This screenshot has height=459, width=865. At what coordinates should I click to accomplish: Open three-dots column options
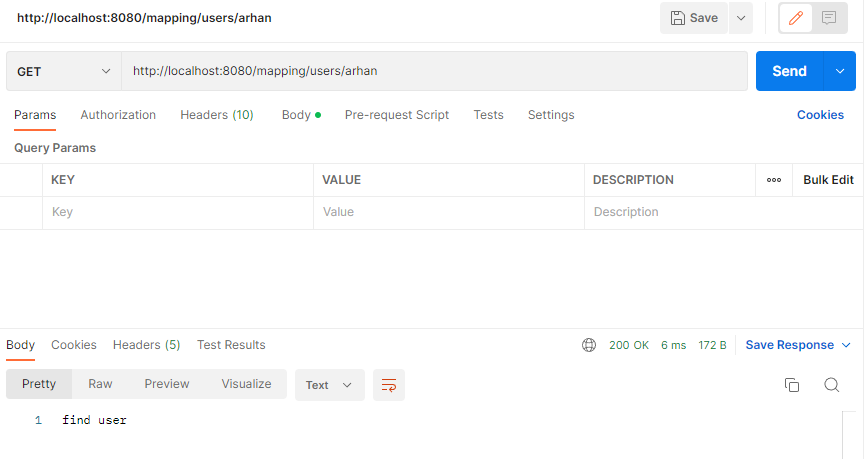coord(774,180)
